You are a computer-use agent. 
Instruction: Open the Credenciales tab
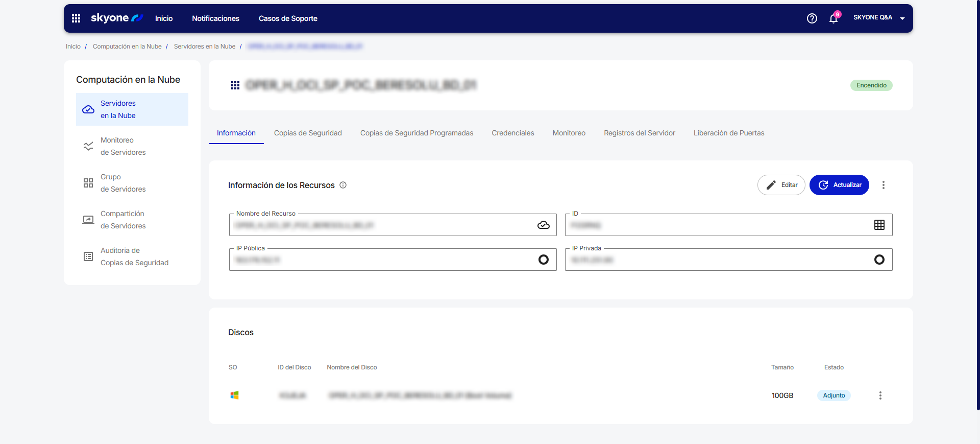(512, 133)
